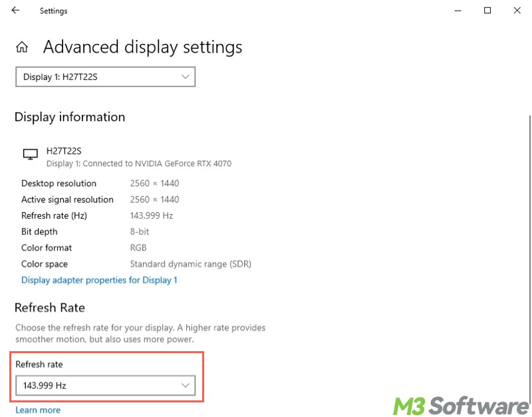The image size is (532, 417).
Task: Follow the Learn more link
Action: coord(38,410)
